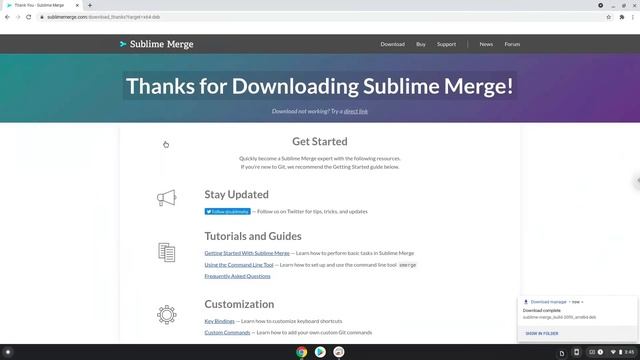Click the direct link for download
640x360 pixels.
pos(356,111)
